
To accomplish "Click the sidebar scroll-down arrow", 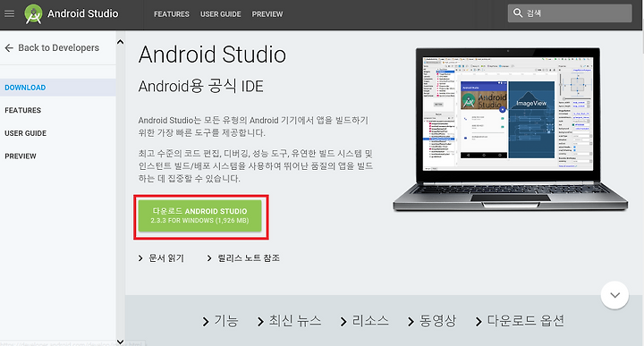I will (120, 341).
